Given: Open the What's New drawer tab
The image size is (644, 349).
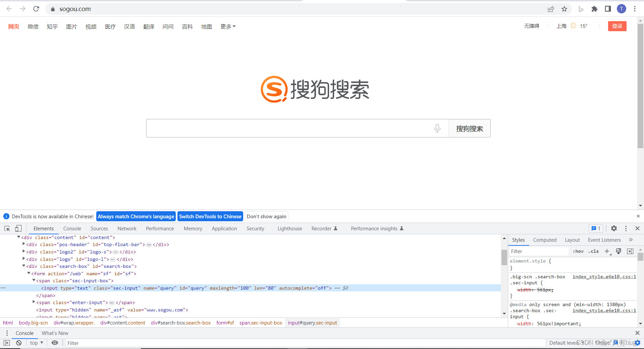Looking at the screenshot, I should tap(55, 333).
